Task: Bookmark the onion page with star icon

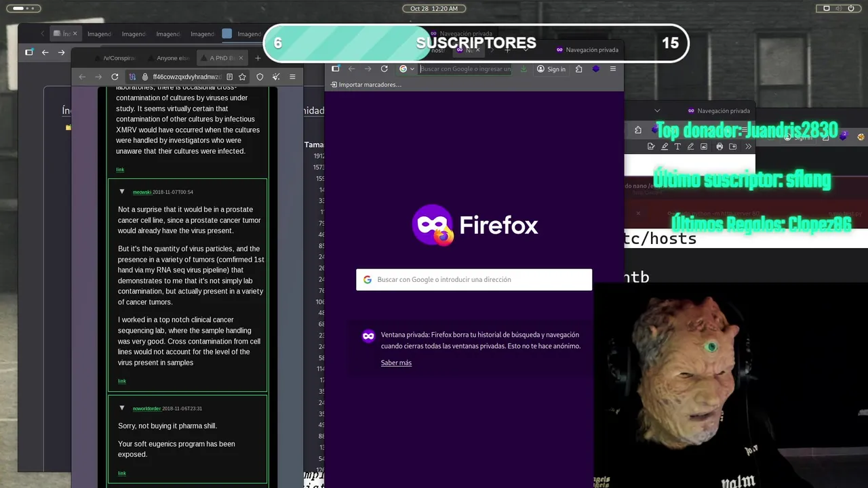Action: point(242,77)
